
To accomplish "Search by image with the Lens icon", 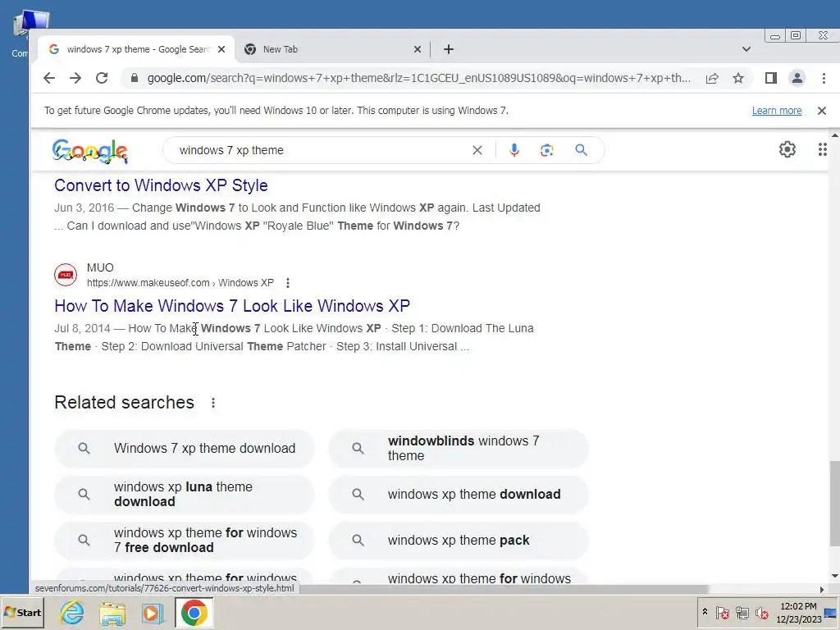I will pyautogui.click(x=546, y=151).
